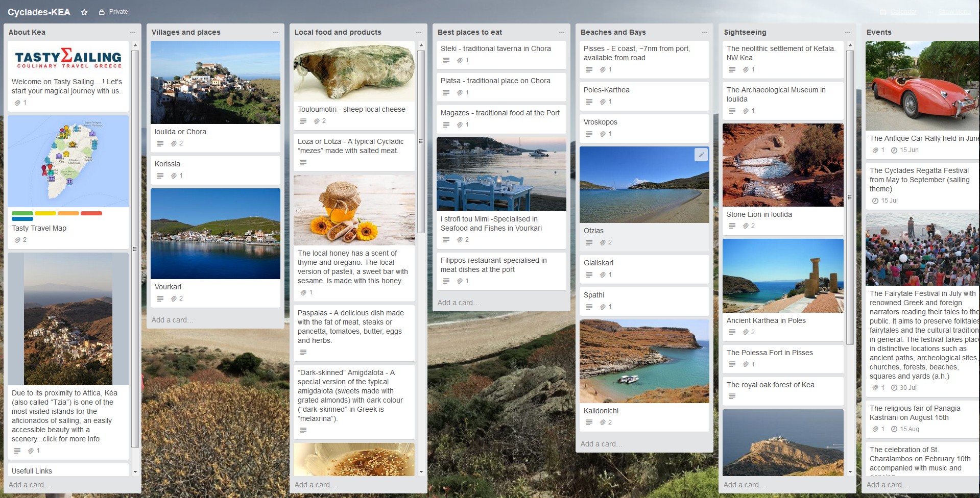
Task: Click the Private lock visibility icon
Action: pyautogui.click(x=102, y=12)
